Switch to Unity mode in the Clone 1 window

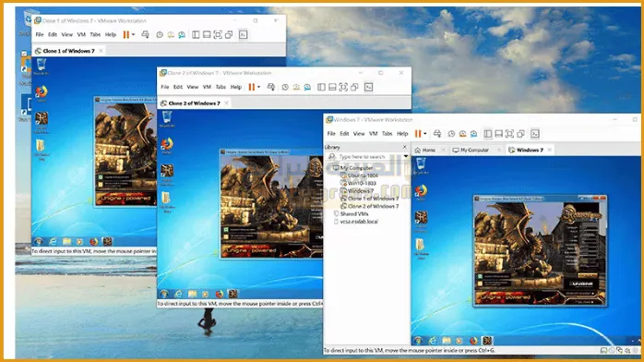tap(229, 34)
